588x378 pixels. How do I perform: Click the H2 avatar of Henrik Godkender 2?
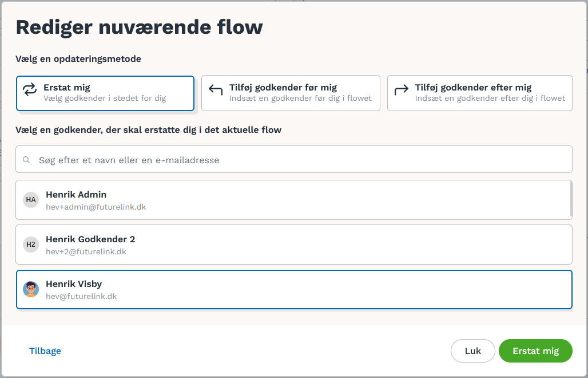(31, 245)
